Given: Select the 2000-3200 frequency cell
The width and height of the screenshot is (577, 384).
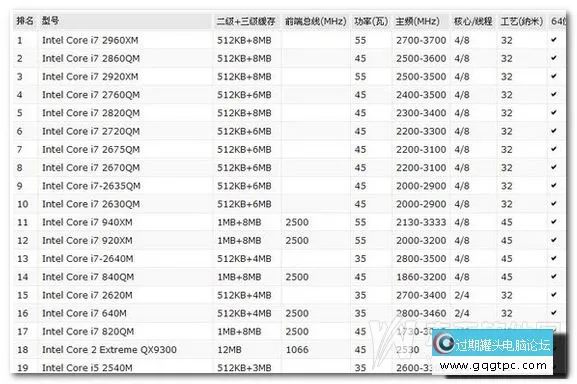Looking at the screenshot, I should 421,240.
